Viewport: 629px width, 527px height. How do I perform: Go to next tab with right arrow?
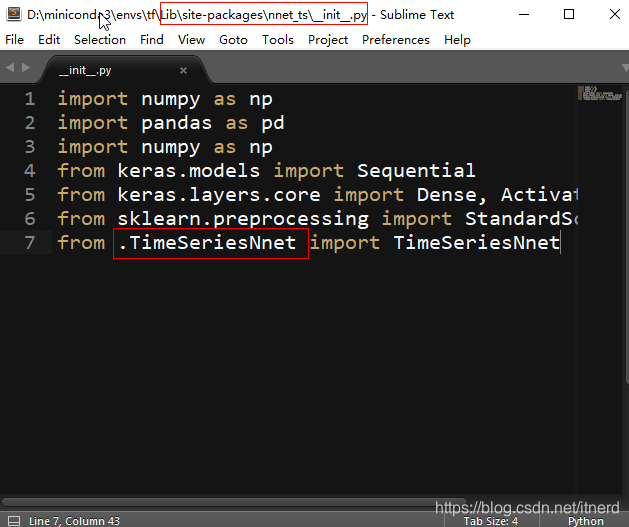[x=26, y=67]
